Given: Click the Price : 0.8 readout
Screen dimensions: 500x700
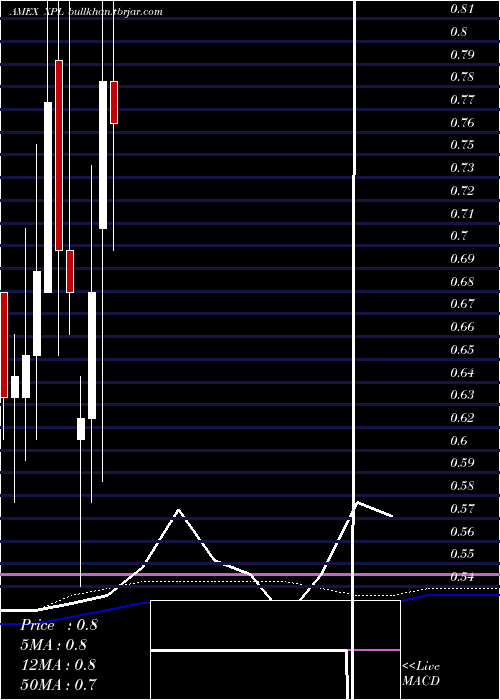Looking at the screenshot, I should (59, 625).
